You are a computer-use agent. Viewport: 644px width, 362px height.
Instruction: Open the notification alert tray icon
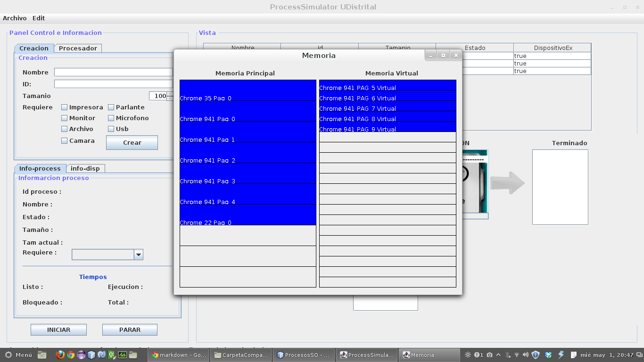pos(479,355)
